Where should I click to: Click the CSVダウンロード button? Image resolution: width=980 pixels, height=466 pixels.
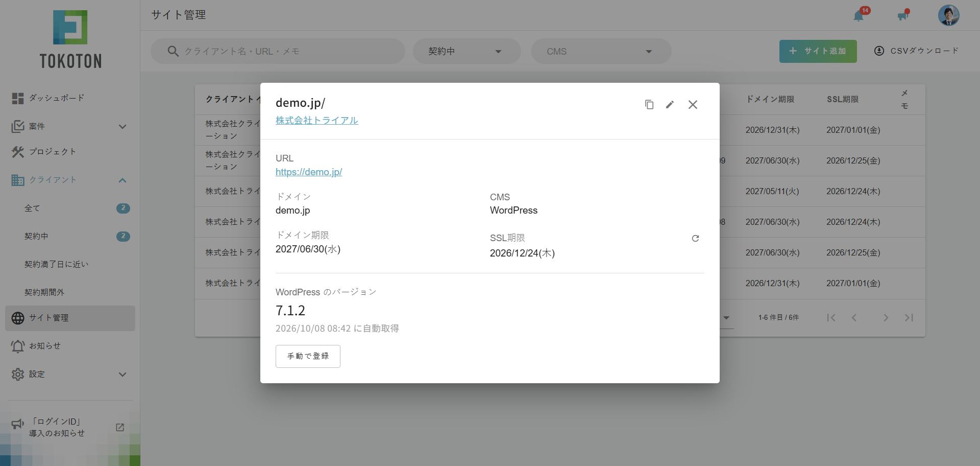(917, 51)
